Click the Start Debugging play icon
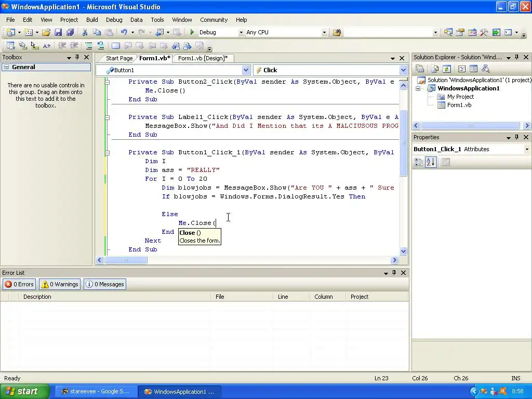Screen dimensions: 532x399 pyautogui.click(x=192, y=32)
